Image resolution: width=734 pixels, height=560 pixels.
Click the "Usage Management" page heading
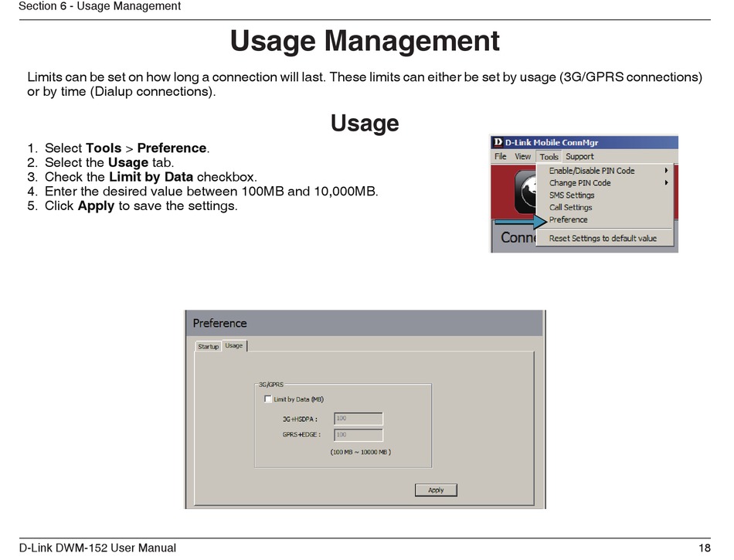click(x=365, y=41)
